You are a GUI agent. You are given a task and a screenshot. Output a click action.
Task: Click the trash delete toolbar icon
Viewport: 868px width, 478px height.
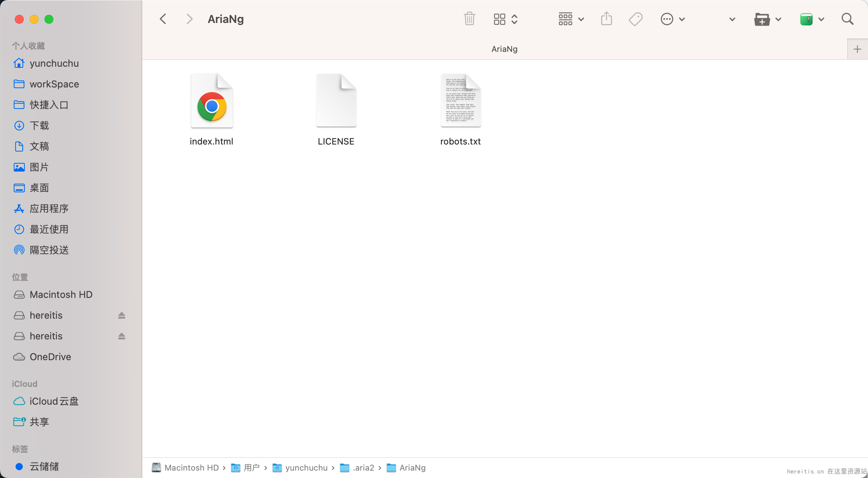click(x=469, y=19)
